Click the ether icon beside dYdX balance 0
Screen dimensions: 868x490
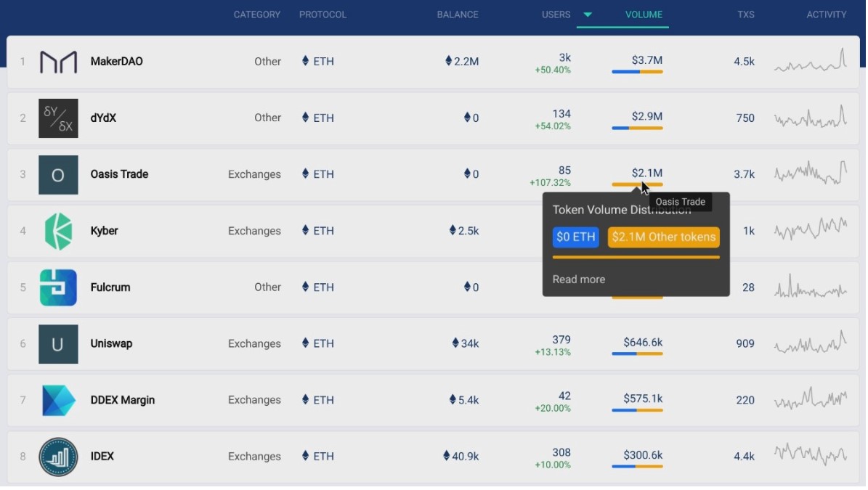coord(467,118)
